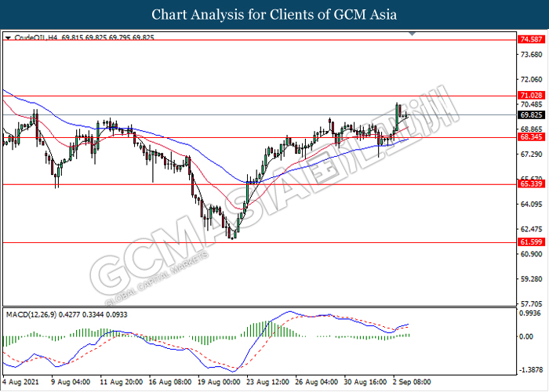Click the 23 Aug 12:00 time label
The width and height of the screenshot is (549, 392).
pos(268,382)
